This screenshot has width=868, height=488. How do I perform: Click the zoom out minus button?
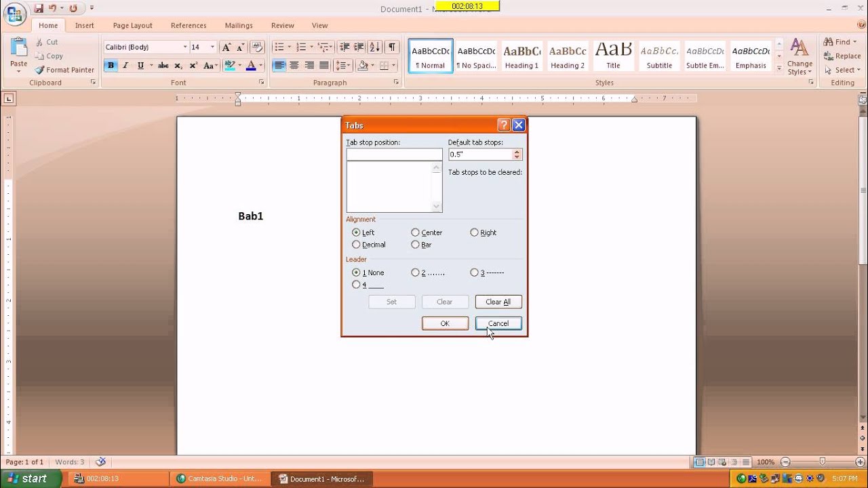click(x=785, y=462)
